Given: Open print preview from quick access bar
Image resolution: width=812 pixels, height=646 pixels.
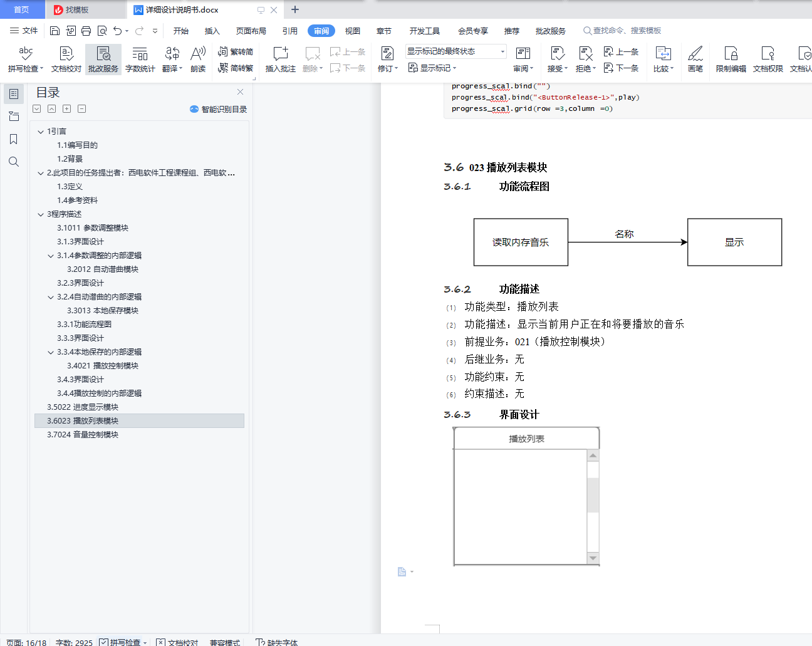Looking at the screenshot, I should (x=101, y=31).
